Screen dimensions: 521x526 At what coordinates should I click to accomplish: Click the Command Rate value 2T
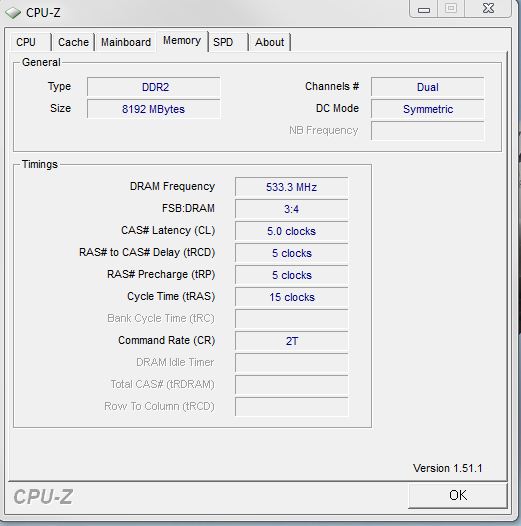coord(291,341)
